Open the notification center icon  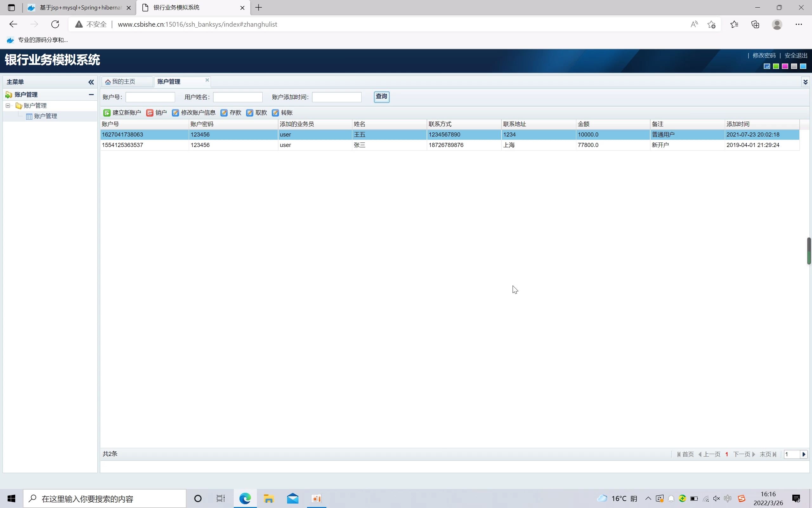[796, 498]
